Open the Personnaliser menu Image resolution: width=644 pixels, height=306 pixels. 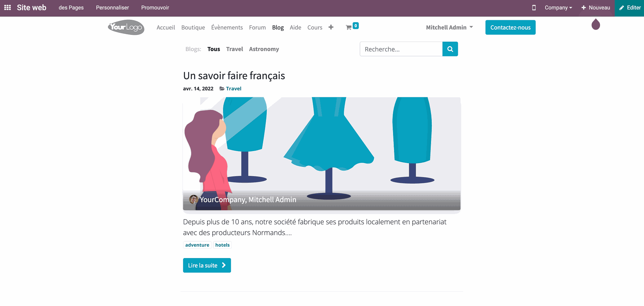(112, 7)
